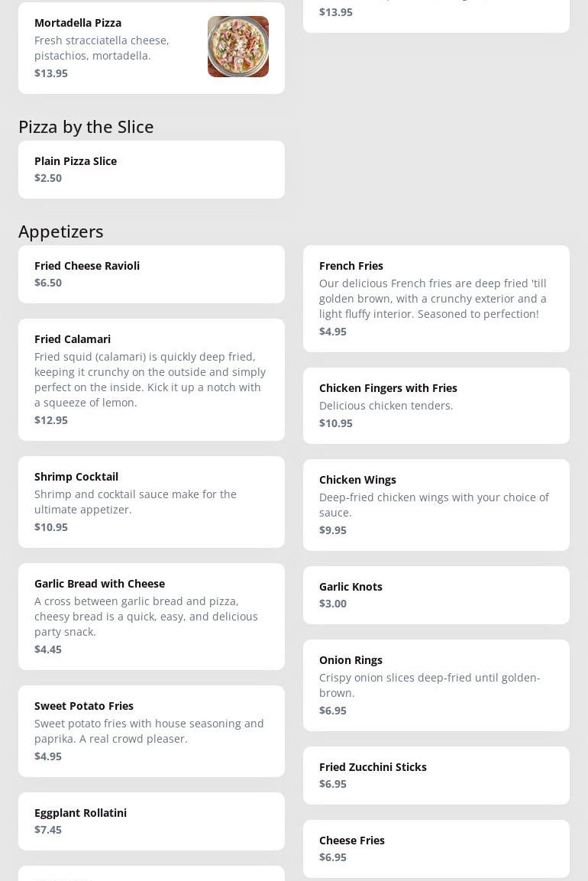Open the Cheese Fries item
Viewport: 588px width, 881px height.
coord(436,849)
